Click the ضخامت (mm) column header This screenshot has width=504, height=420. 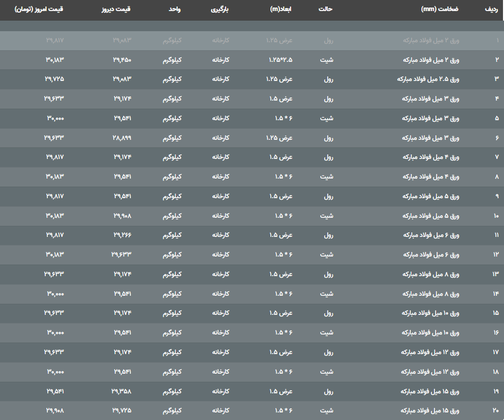click(440, 10)
